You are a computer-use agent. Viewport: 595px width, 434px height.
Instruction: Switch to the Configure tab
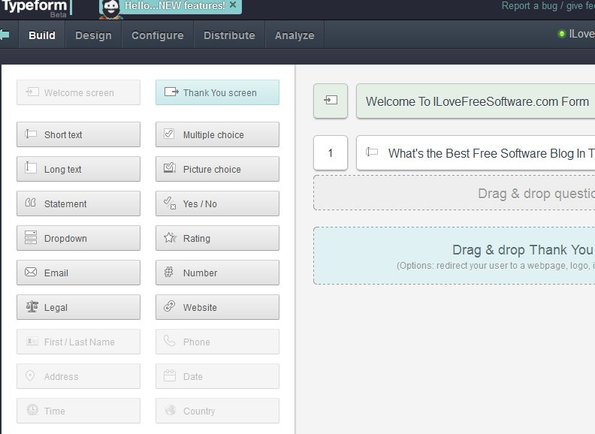point(157,35)
